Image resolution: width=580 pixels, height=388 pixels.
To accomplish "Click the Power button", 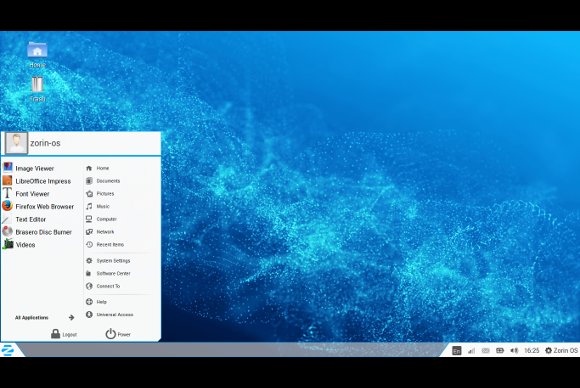I will [x=118, y=334].
